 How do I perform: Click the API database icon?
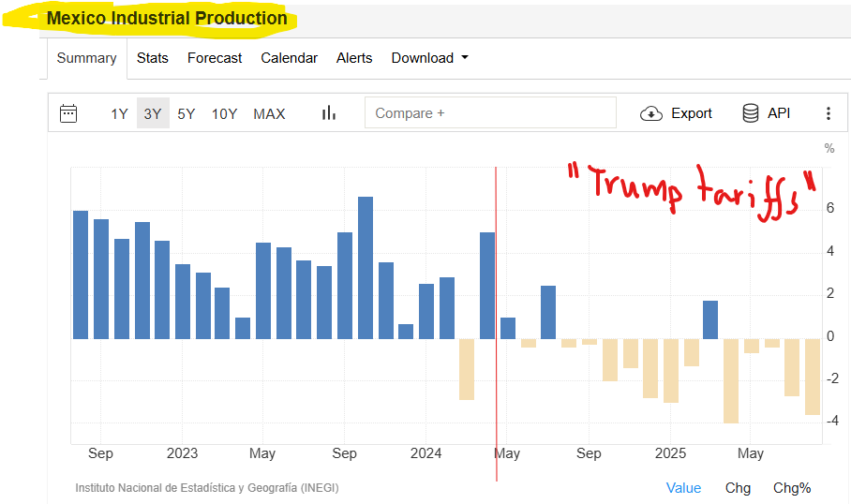click(751, 113)
